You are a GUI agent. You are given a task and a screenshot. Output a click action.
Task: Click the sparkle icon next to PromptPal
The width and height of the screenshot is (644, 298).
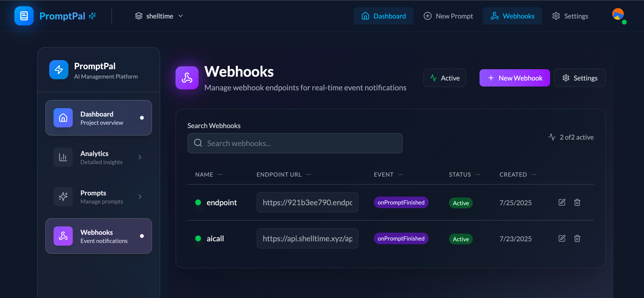click(92, 16)
